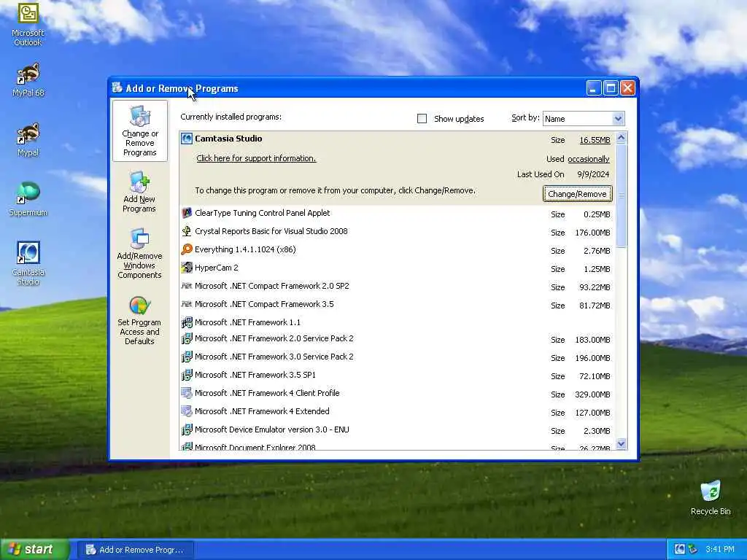Click .NET Framework 3.0 Service Pack 2 icon
The image size is (747, 560).
pyautogui.click(x=187, y=357)
